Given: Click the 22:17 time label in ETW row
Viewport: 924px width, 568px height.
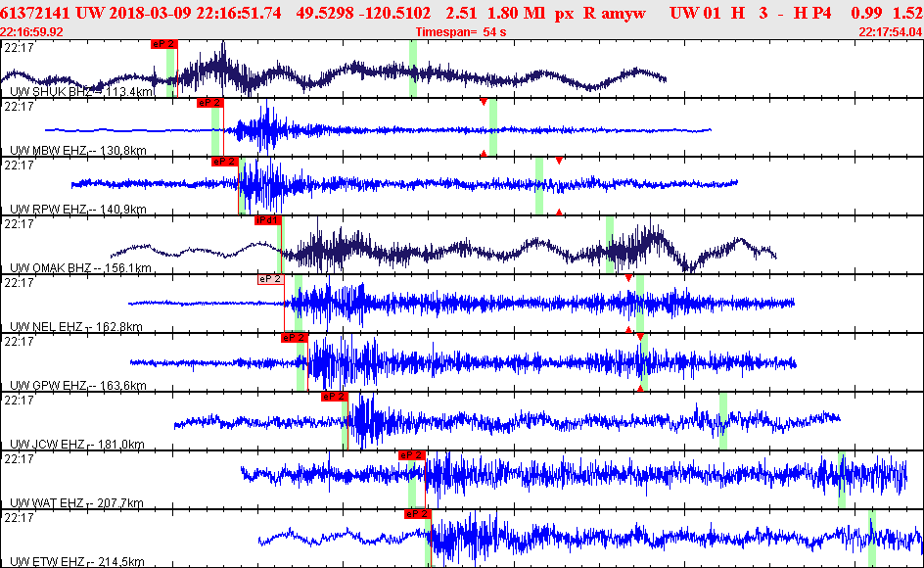Looking at the screenshot, I should [x=19, y=518].
